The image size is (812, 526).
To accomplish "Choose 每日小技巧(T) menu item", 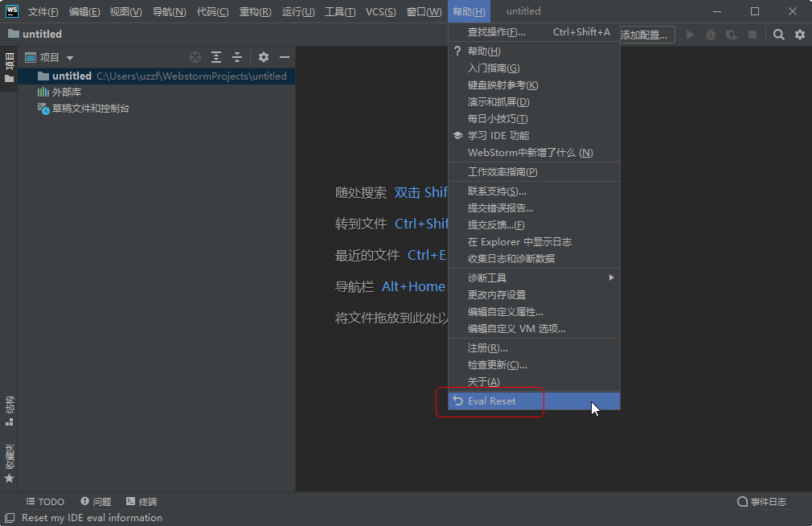I will [x=534, y=119].
